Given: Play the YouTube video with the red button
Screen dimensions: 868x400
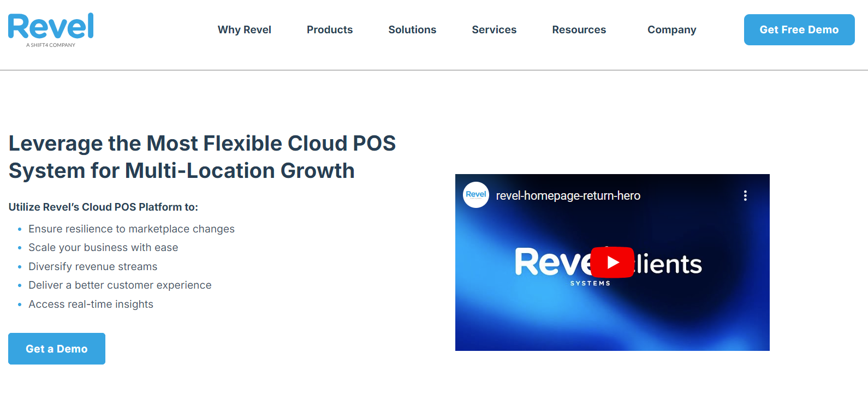Looking at the screenshot, I should coord(613,262).
